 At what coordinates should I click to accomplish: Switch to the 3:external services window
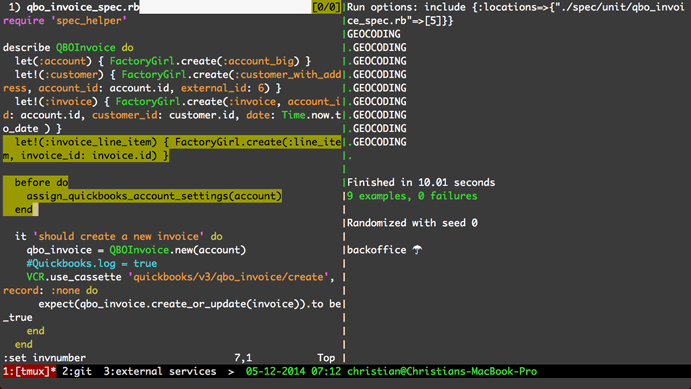[x=160, y=371]
